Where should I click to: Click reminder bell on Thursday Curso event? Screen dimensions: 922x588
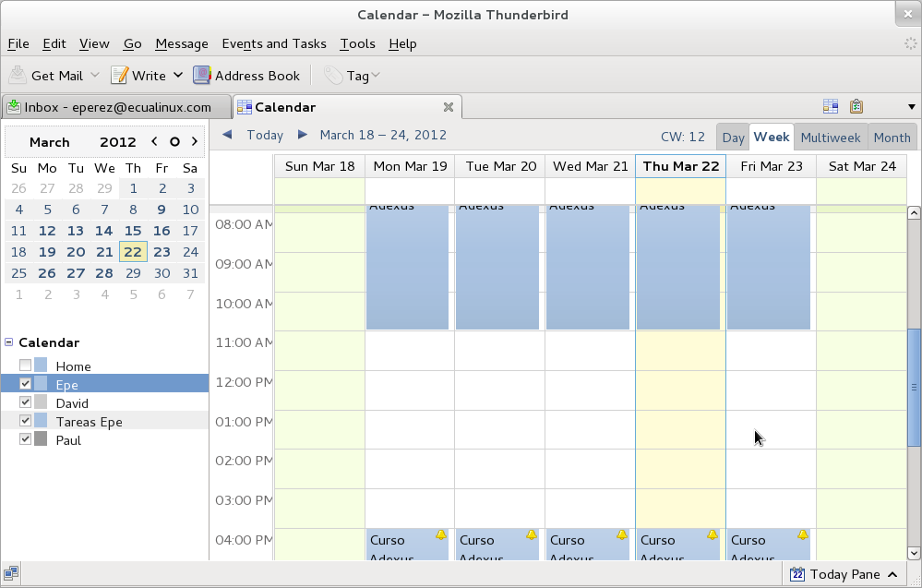click(712, 534)
